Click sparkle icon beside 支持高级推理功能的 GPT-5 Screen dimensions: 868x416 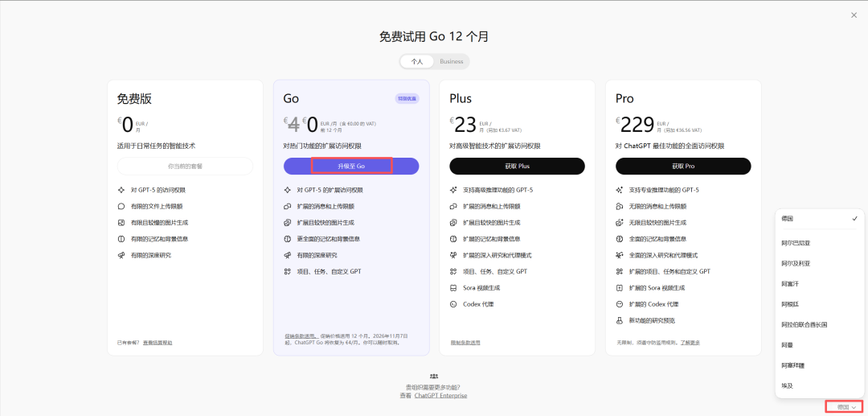tap(453, 190)
